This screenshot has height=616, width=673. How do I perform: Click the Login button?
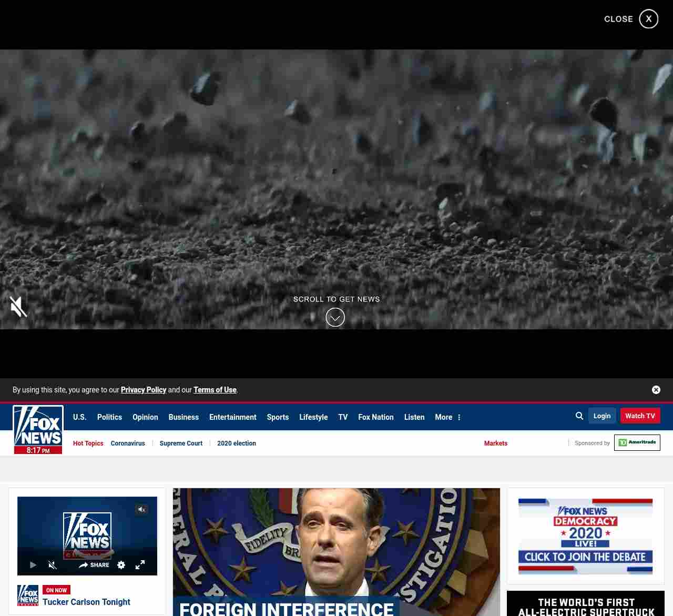[x=602, y=416]
